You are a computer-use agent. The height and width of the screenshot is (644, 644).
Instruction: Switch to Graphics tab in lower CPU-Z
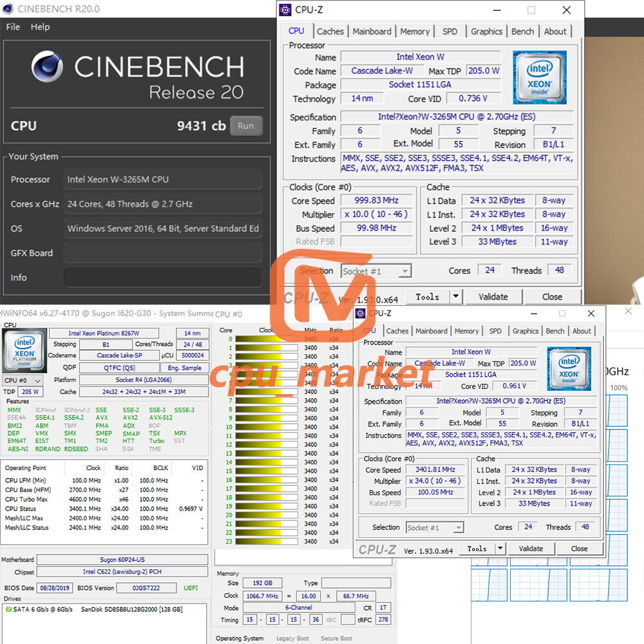(526, 331)
